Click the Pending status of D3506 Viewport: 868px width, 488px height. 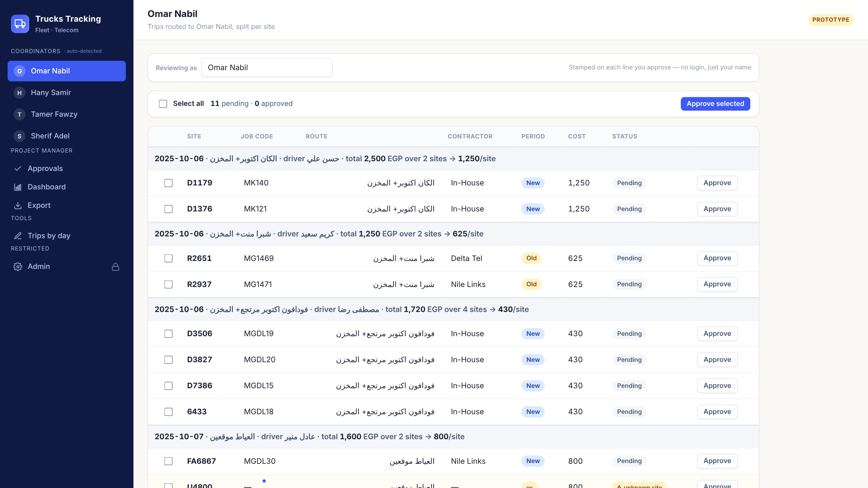(629, 334)
